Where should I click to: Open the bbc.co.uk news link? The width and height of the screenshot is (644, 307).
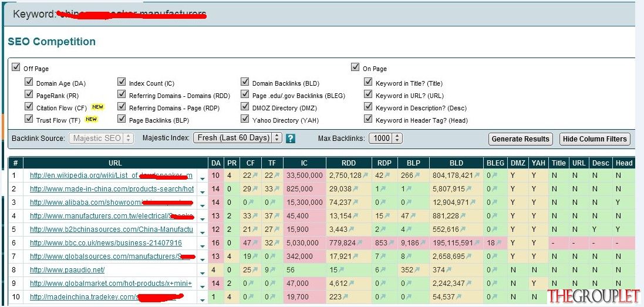[106, 243]
